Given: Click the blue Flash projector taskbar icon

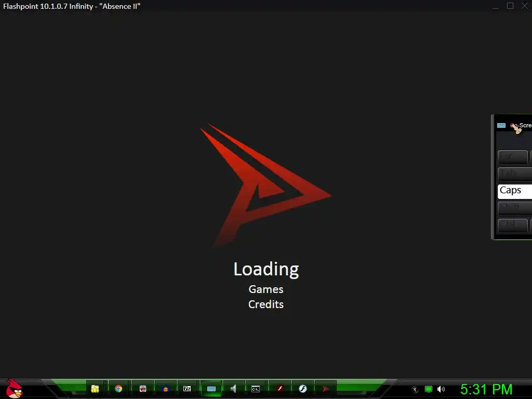Looking at the screenshot, I should coord(303,389).
